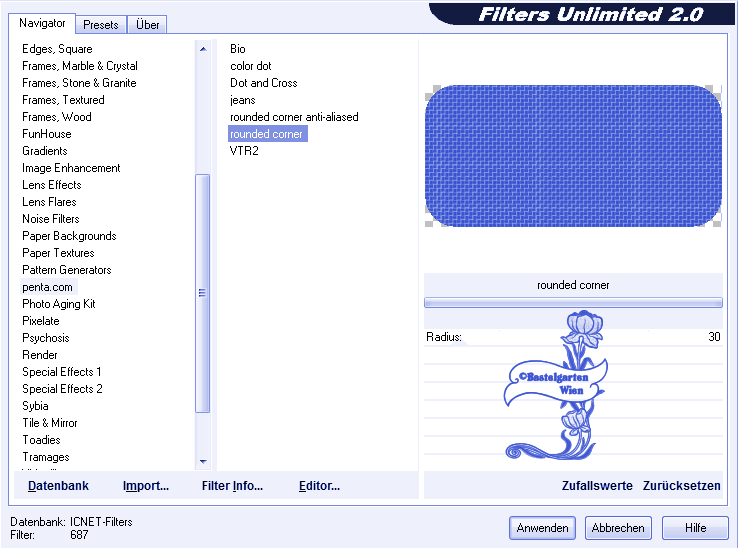Image resolution: width=738 pixels, height=548 pixels.
Task: Select Pixelate category
Action: coord(40,321)
